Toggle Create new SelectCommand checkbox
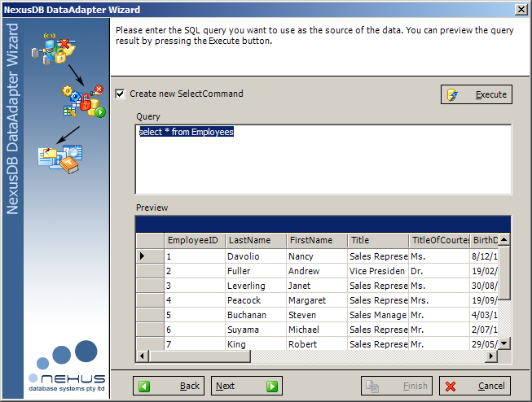This screenshot has width=532, height=402. click(x=120, y=94)
